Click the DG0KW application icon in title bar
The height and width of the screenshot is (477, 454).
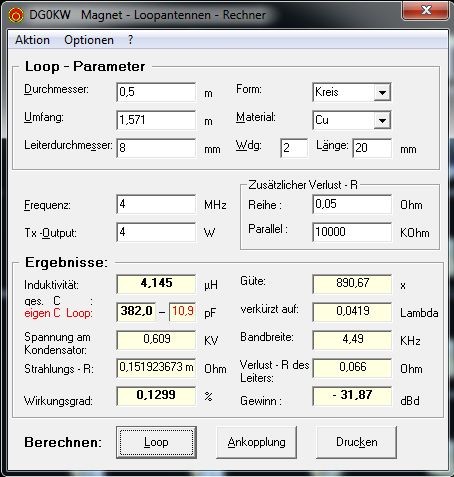tap(16, 15)
